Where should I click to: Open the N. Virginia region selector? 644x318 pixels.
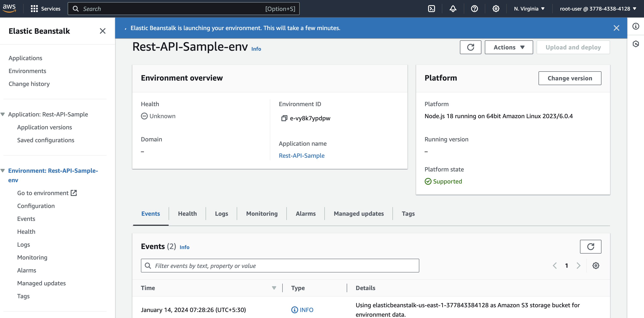[x=529, y=9]
